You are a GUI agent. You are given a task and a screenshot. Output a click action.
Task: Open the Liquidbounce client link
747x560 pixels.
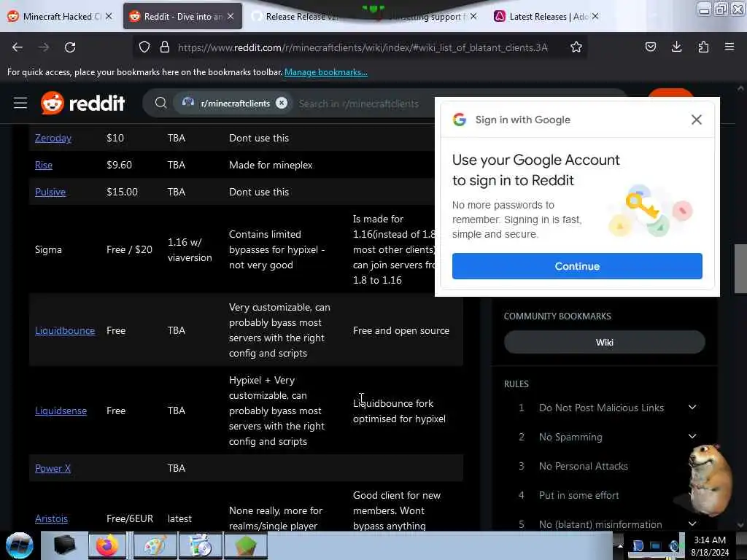click(65, 330)
